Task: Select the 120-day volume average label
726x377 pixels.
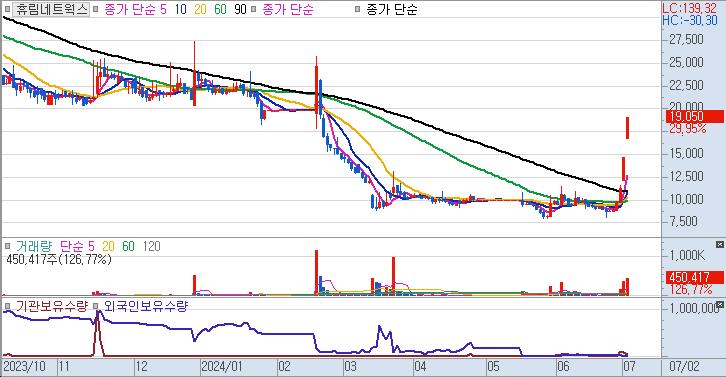Action: pos(151,246)
